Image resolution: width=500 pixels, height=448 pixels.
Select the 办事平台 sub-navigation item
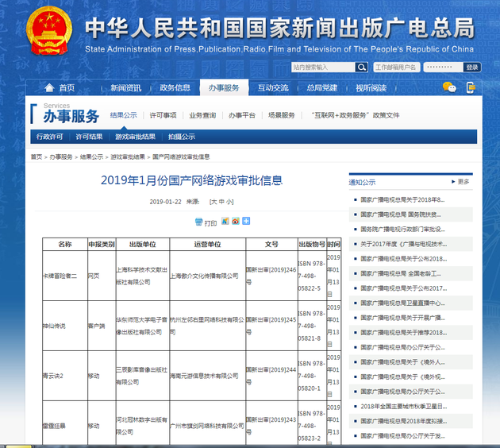[x=242, y=115]
